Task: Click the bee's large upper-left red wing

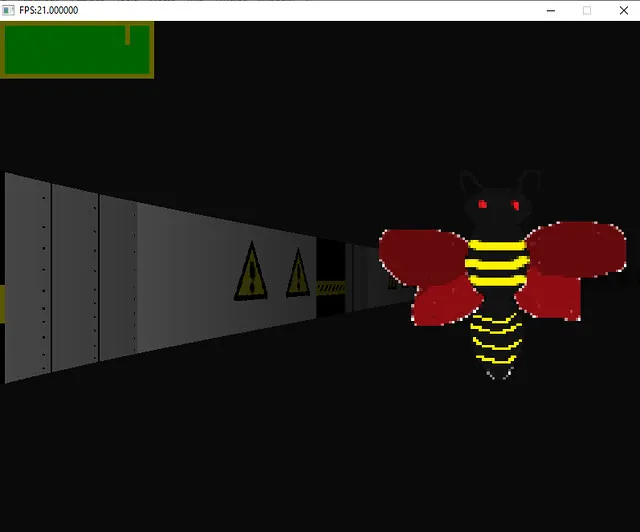Action: click(423, 256)
